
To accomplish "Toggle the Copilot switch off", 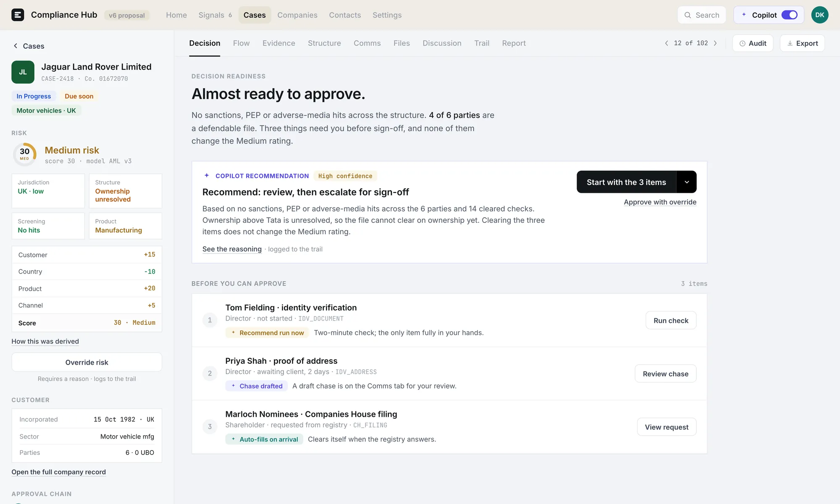I will [x=790, y=15].
